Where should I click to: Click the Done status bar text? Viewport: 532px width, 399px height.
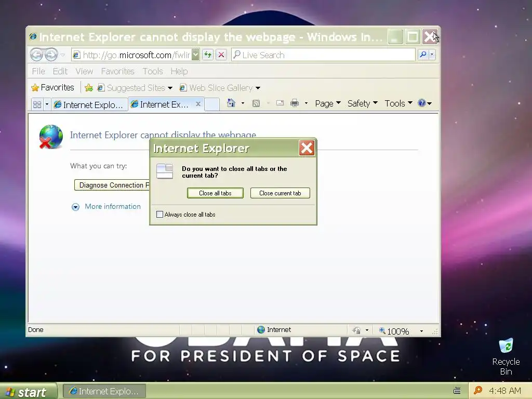[x=36, y=329]
